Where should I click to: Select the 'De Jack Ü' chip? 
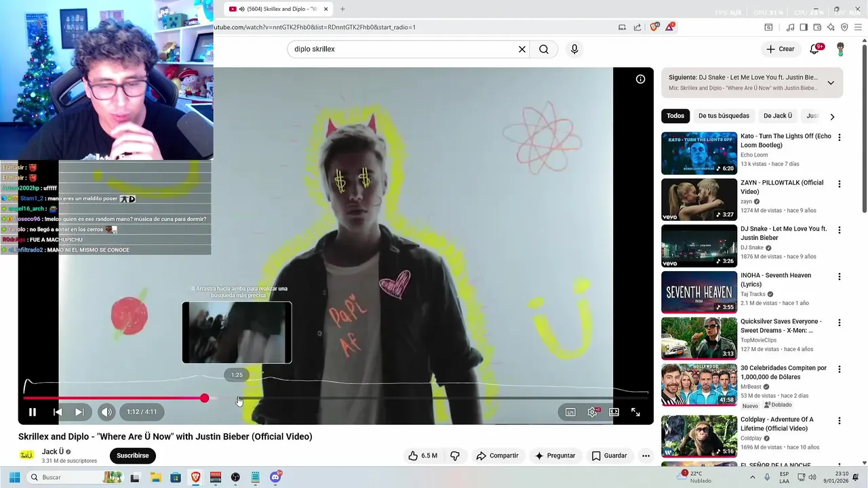click(778, 116)
